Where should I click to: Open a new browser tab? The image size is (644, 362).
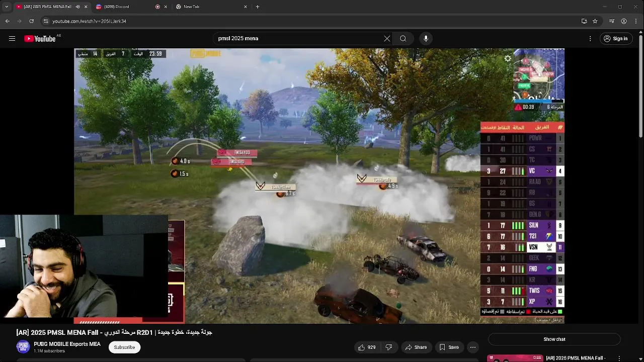point(258,7)
